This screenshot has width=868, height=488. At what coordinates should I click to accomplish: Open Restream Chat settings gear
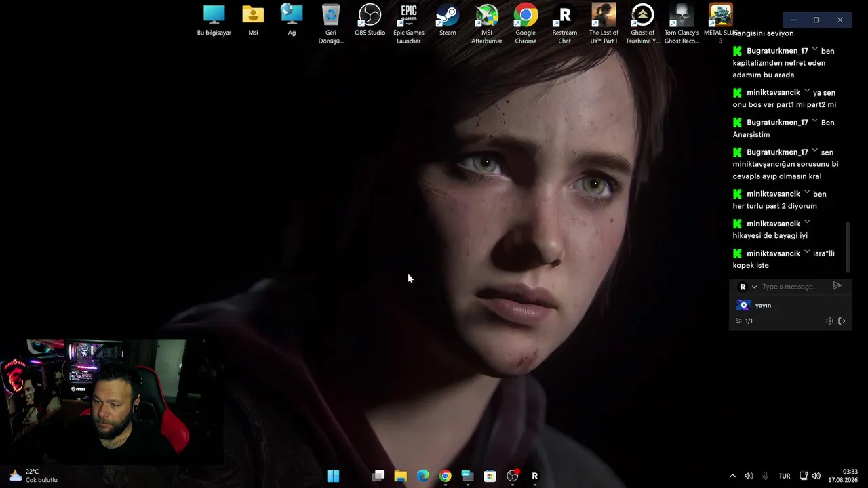(829, 321)
